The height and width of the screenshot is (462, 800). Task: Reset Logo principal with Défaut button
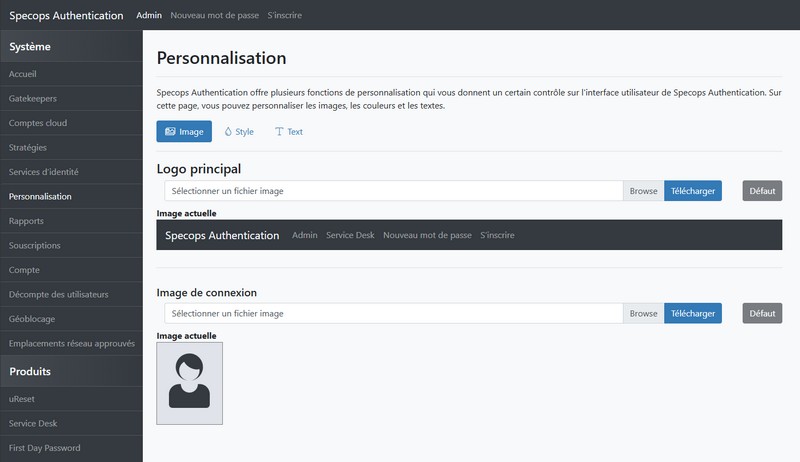[x=762, y=191]
